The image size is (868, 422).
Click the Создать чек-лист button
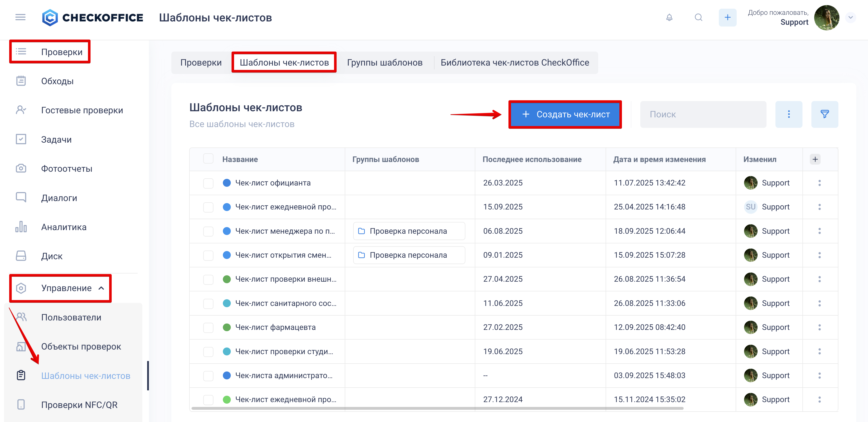click(x=565, y=115)
